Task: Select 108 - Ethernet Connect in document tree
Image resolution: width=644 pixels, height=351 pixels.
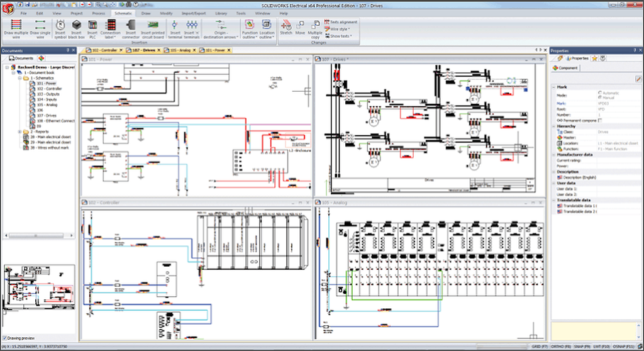Action: (55, 121)
